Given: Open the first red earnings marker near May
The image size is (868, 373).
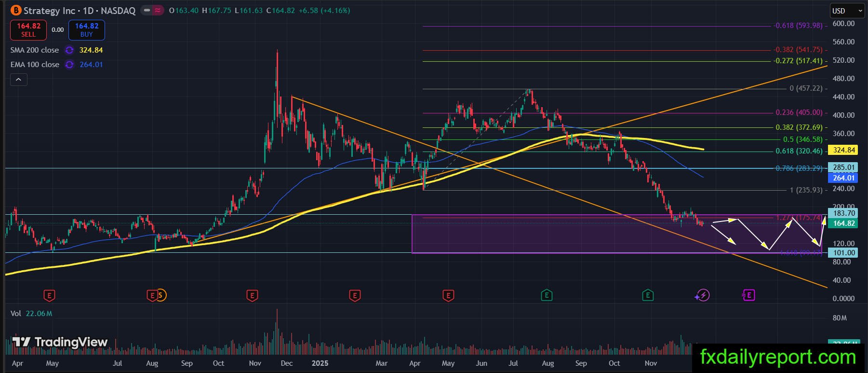Looking at the screenshot, I should 49,295.
